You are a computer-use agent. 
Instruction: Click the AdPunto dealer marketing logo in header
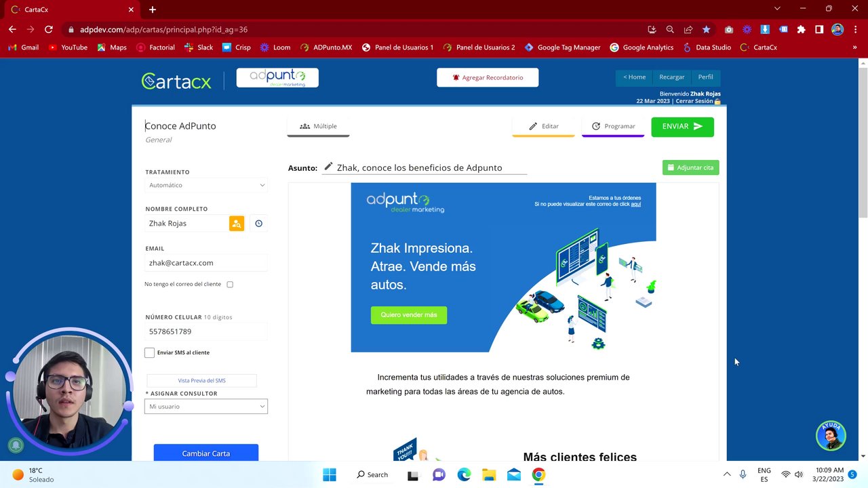coord(277,77)
